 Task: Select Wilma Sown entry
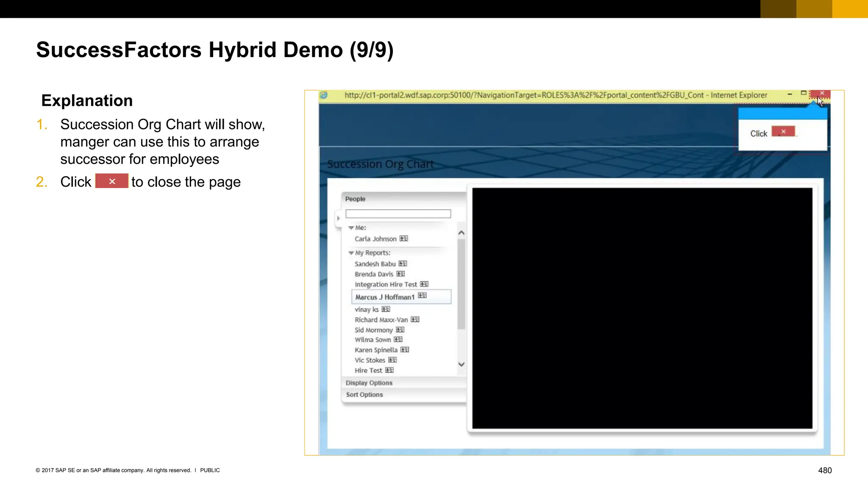[373, 340]
